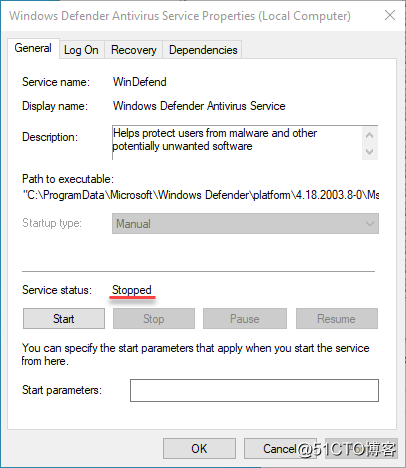
Task: Click the Cancel button
Action: 280,449
